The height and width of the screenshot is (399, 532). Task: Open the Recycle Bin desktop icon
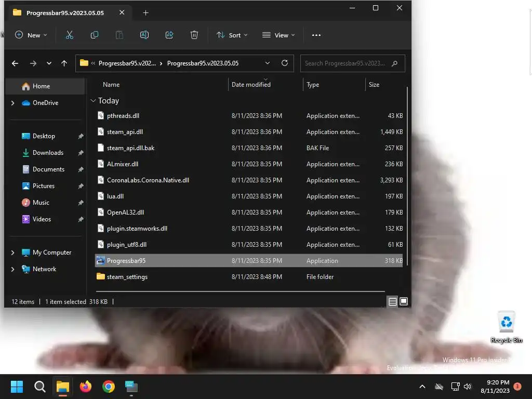[507, 327]
